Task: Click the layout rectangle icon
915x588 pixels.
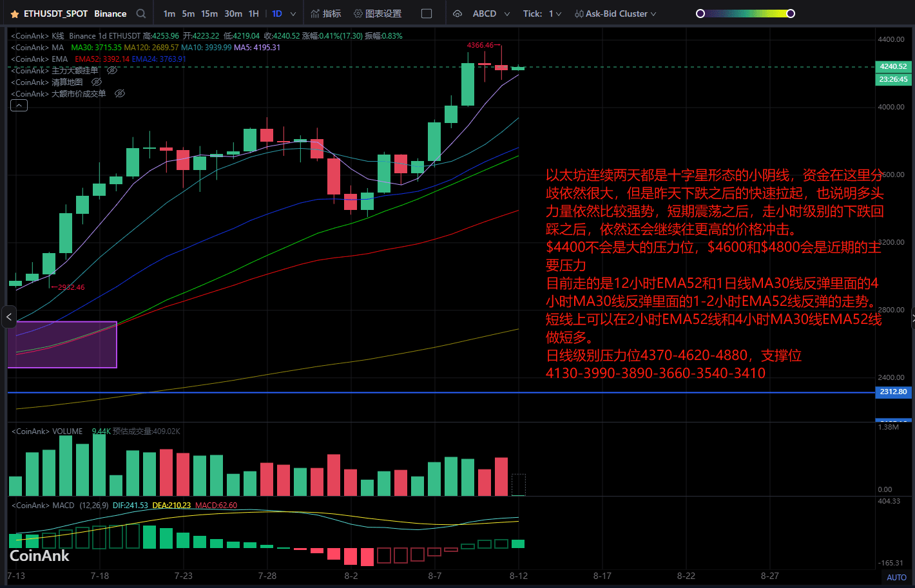Action: pos(427,14)
